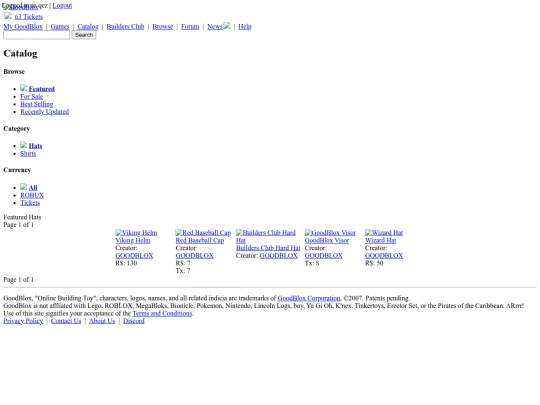
Task: Open the GoodBlox Visor name link
Action: [x=327, y=240]
